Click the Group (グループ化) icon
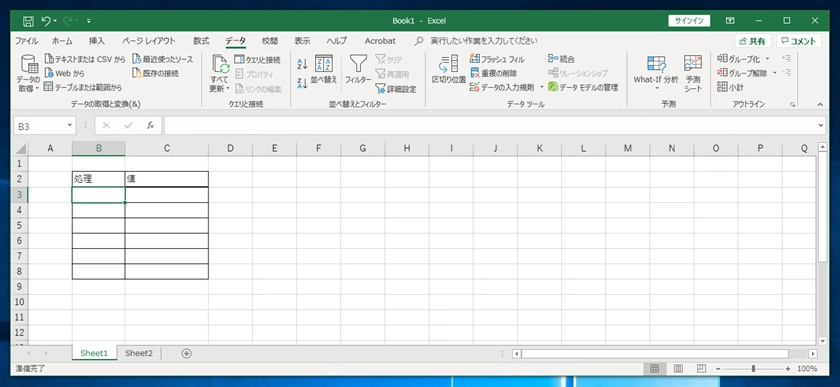The width and height of the screenshot is (840, 387). point(722,58)
